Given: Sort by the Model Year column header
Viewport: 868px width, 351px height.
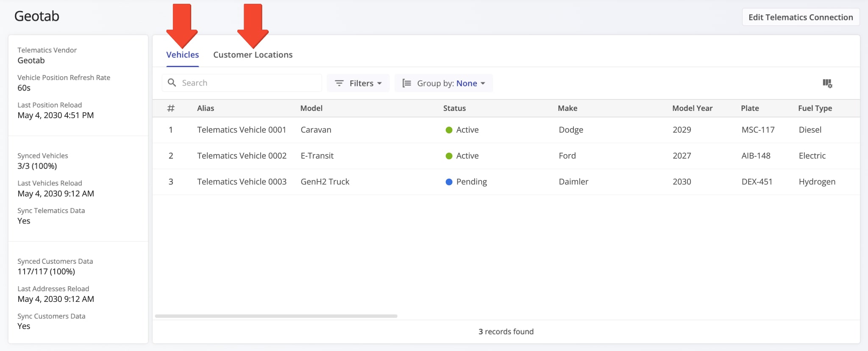Looking at the screenshot, I should pos(693,108).
